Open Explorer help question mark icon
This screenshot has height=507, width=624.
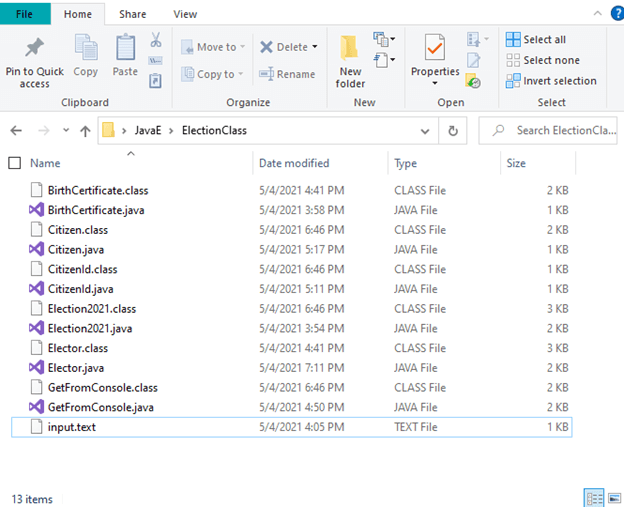tap(617, 14)
